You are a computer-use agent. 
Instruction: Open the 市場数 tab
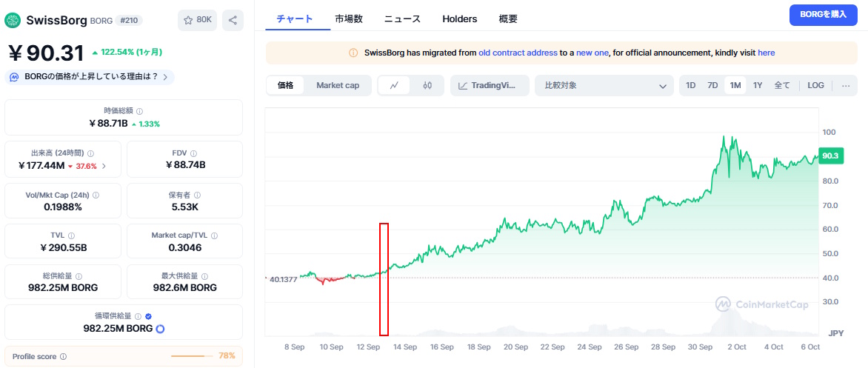349,19
